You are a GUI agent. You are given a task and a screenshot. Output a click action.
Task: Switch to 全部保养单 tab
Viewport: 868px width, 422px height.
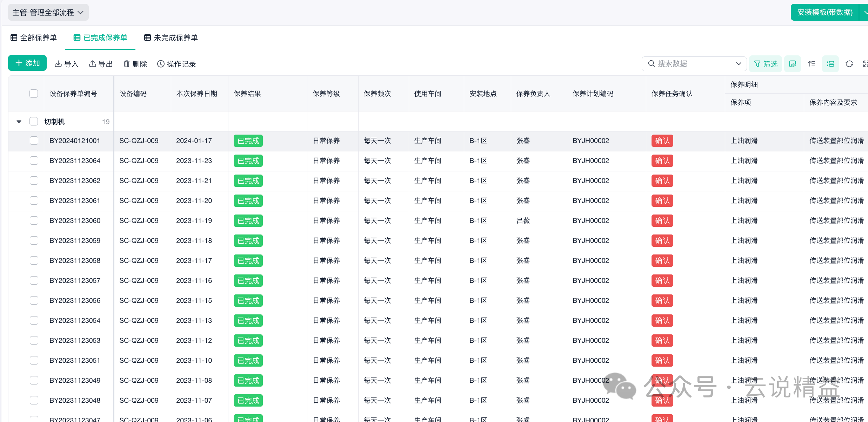(x=34, y=38)
